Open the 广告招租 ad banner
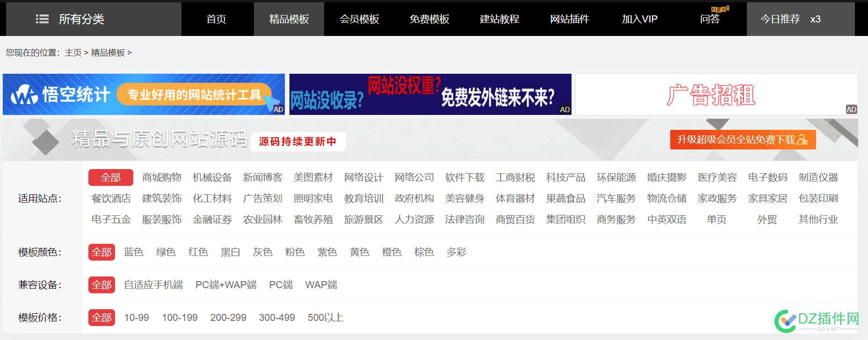This screenshot has width=868, height=340. point(716,94)
